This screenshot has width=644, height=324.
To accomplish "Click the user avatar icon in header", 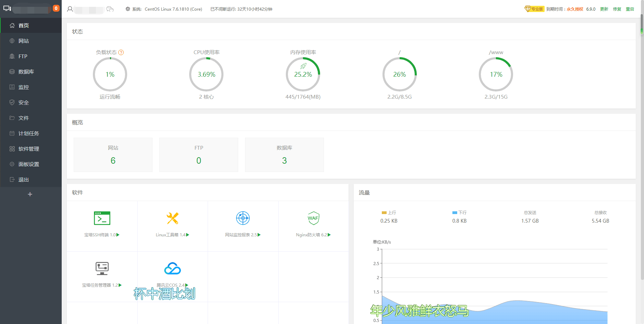I will [70, 9].
